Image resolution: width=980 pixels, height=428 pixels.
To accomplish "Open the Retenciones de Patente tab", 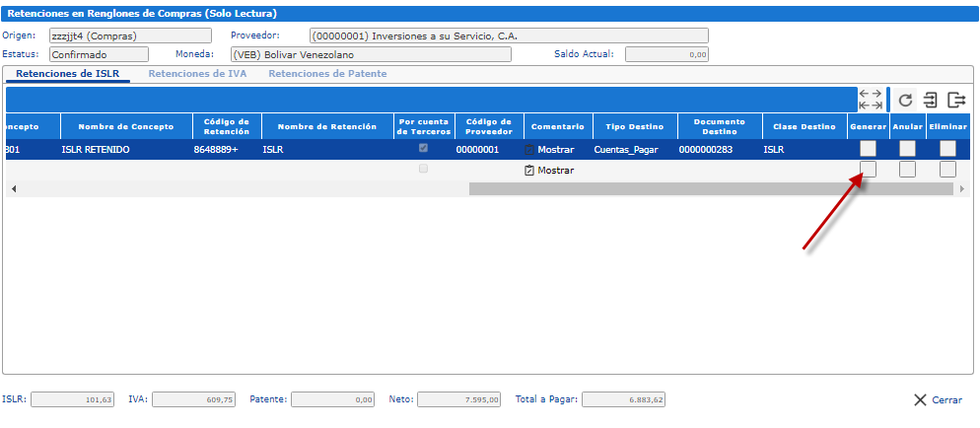I will (x=327, y=74).
